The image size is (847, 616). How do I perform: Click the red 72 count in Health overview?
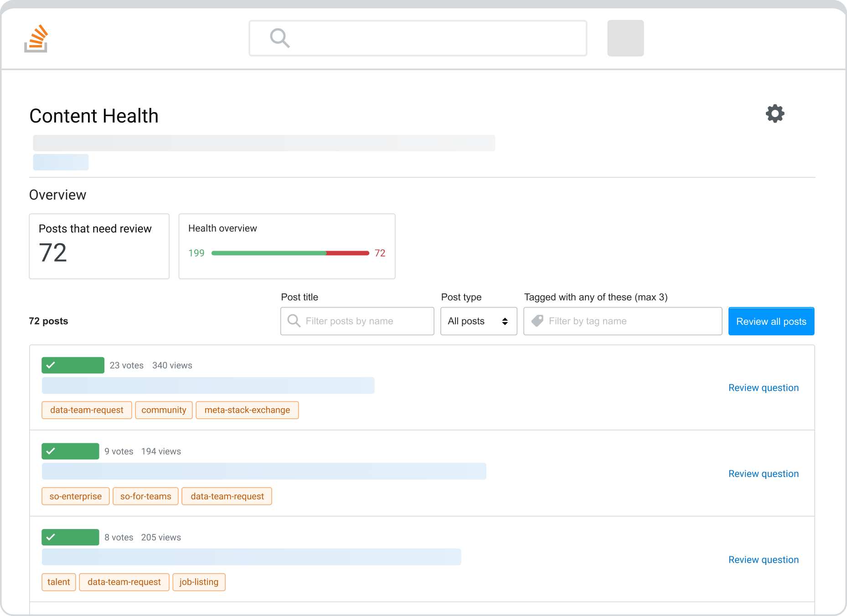380,253
